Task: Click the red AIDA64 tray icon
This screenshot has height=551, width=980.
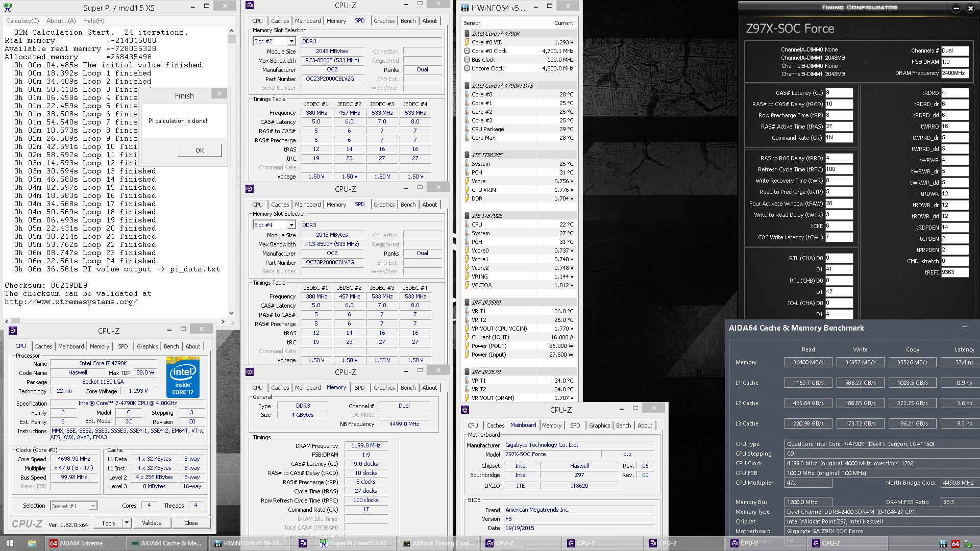Action: tap(955, 544)
